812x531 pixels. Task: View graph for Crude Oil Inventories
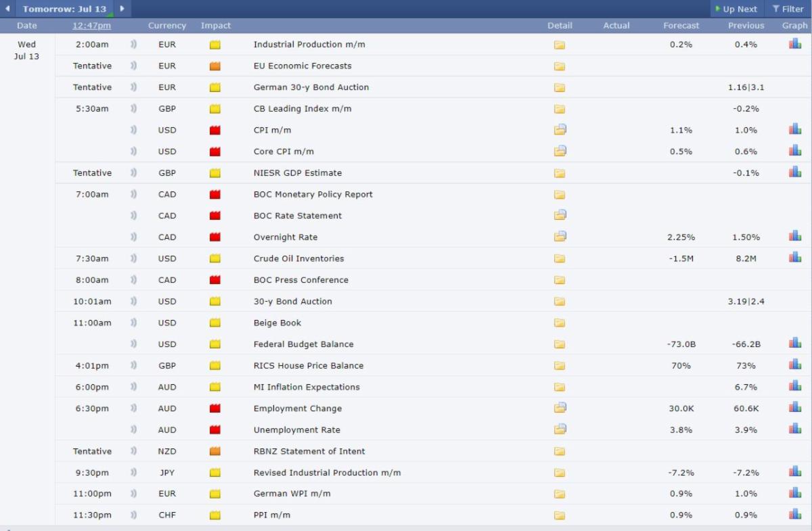[794, 258]
